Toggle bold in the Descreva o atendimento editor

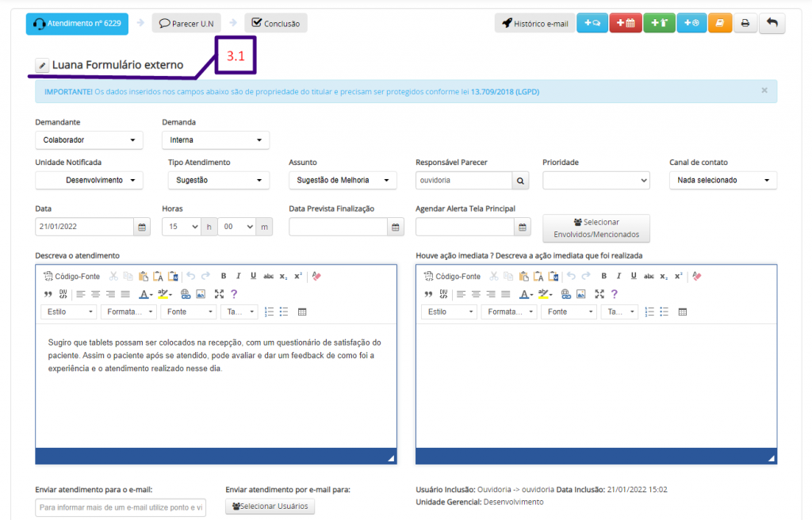click(224, 276)
